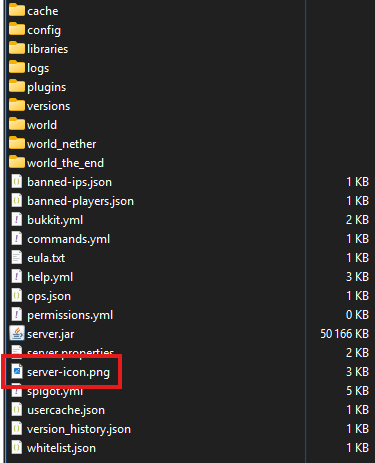Select the 'world' folder name
The height and width of the screenshot is (463, 375).
[x=42, y=125]
